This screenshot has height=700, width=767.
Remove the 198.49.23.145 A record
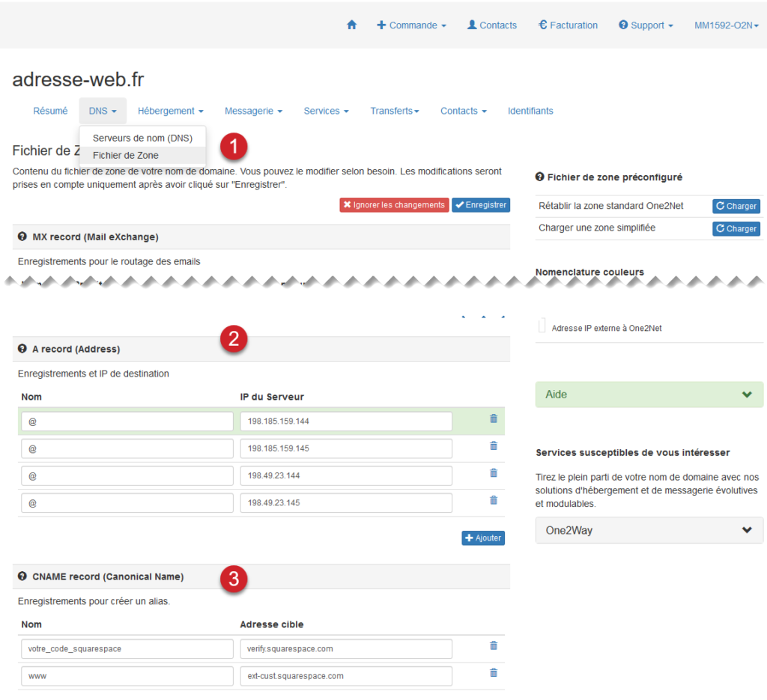tap(494, 500)
